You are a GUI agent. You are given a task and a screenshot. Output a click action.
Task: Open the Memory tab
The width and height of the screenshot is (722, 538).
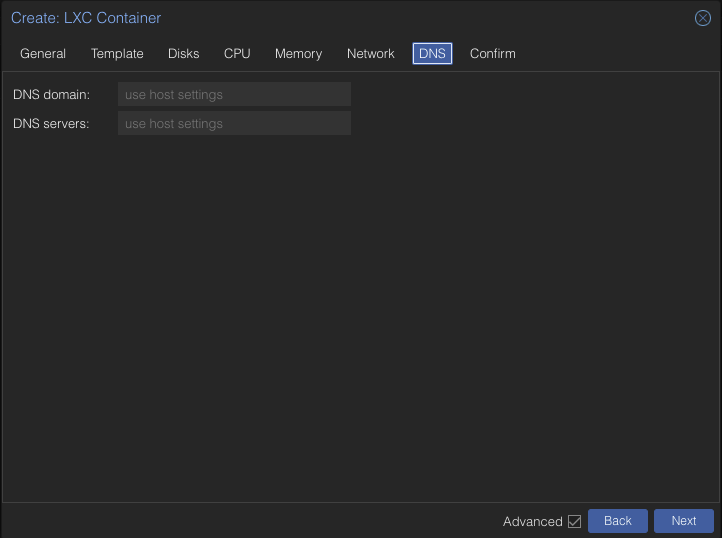click(x=298, y=54)
